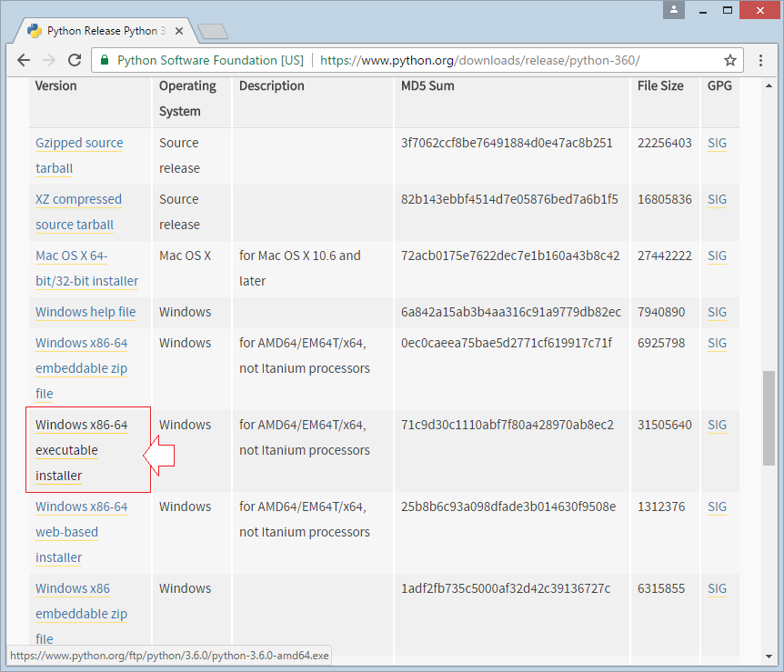
Task: Click file size 16805836
Action: pos(665,199)
